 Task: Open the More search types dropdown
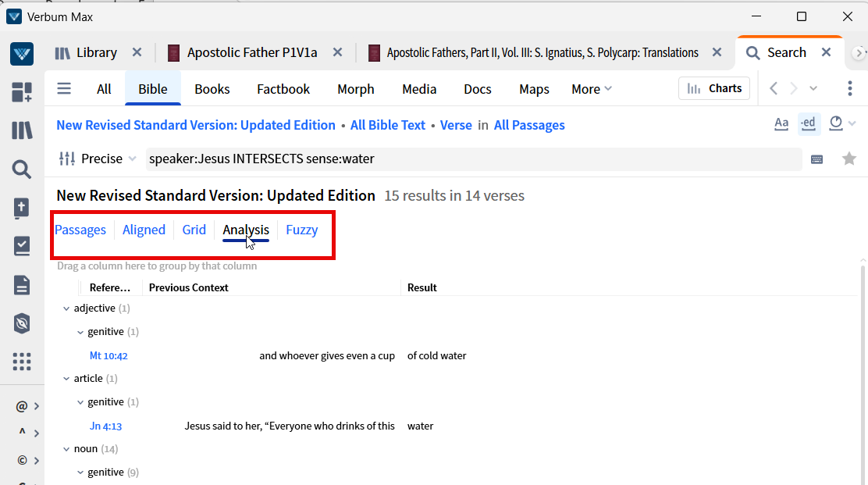pos(591,89)
